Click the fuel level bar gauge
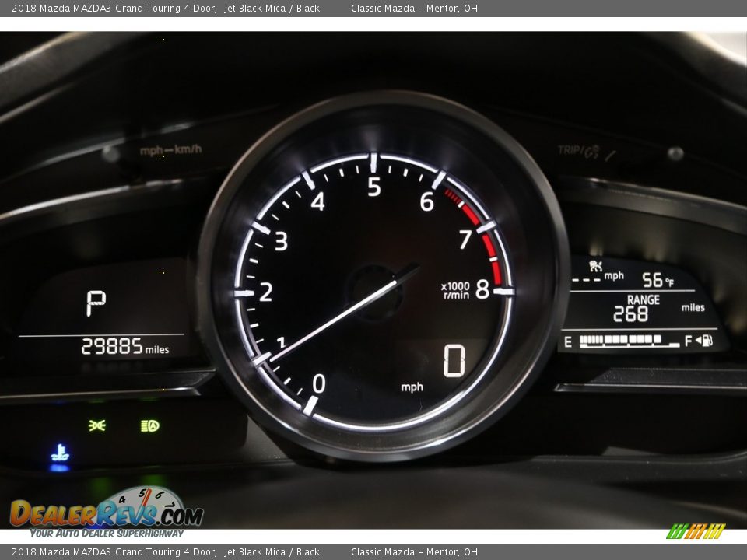747x560 pixels. coord(630,340)
